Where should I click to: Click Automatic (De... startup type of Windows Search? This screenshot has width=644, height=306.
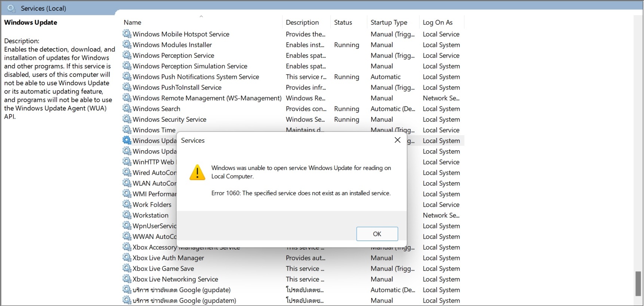coord(393,109)
